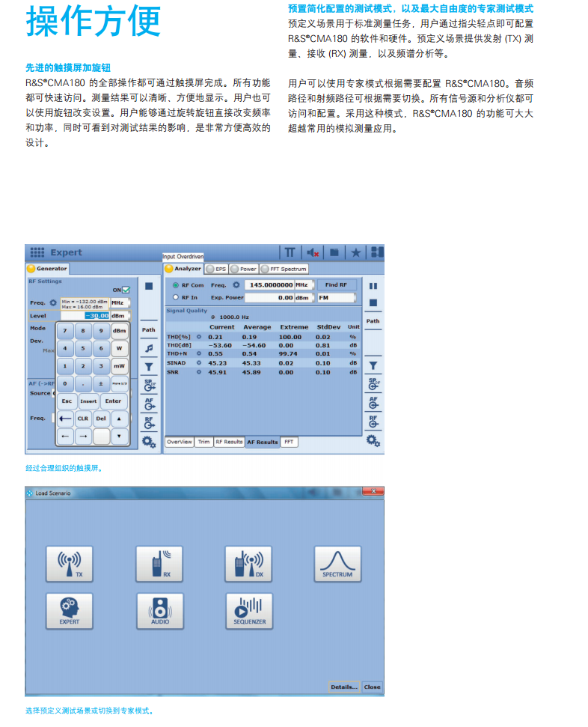The image size is (588, 727).
Task: Click the analyzer AF input icon
Action: click(x=373, y=403)
